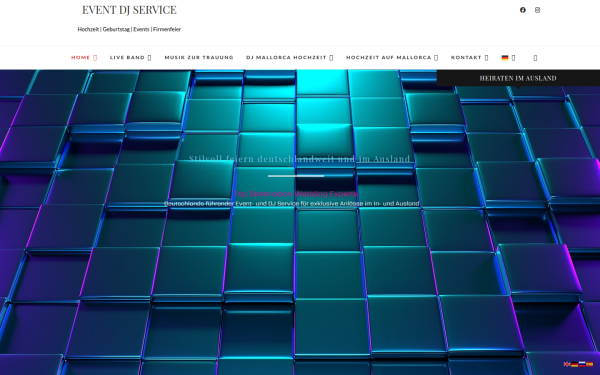Image resolution: width=600 pixels, height=375 pixels.
Task: Expand the Home menu arrow
Action: 95,58
